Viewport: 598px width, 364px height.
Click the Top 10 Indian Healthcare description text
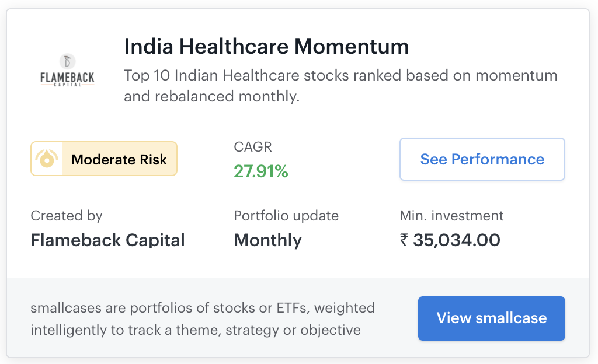click(x=340, y=86)
